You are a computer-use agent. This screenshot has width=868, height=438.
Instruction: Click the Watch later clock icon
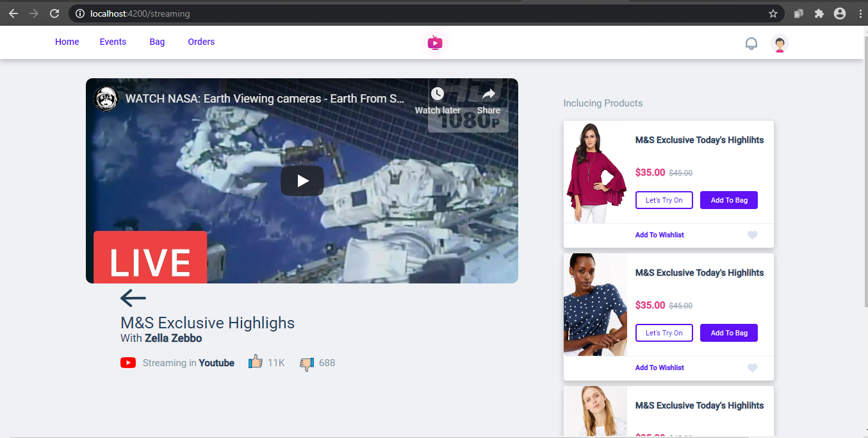[438, 94]
